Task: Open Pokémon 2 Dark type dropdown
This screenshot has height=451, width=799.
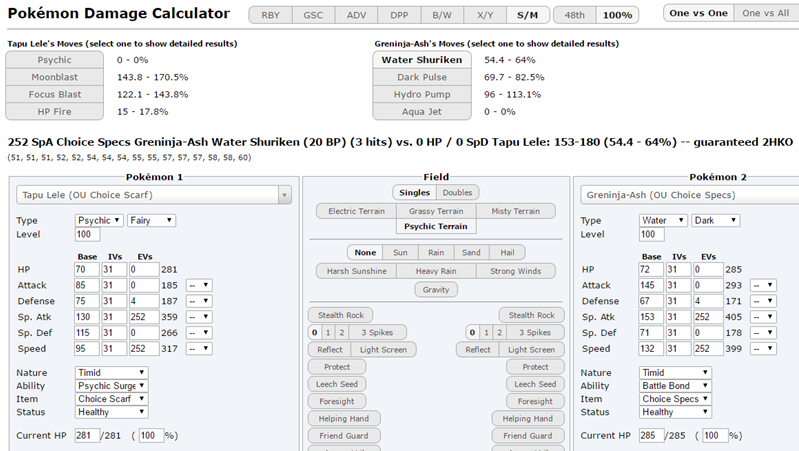Action: (x=715, y=220)
